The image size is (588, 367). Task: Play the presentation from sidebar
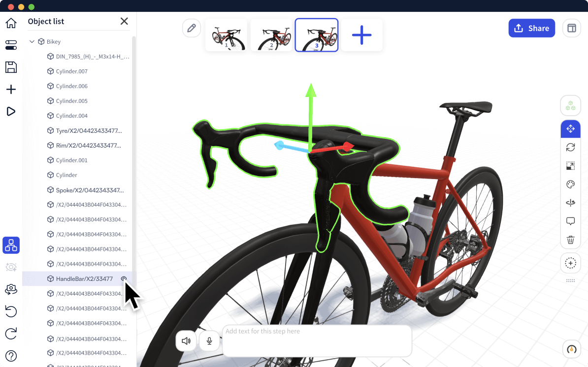pyautogui.click(x=11, y=111)
